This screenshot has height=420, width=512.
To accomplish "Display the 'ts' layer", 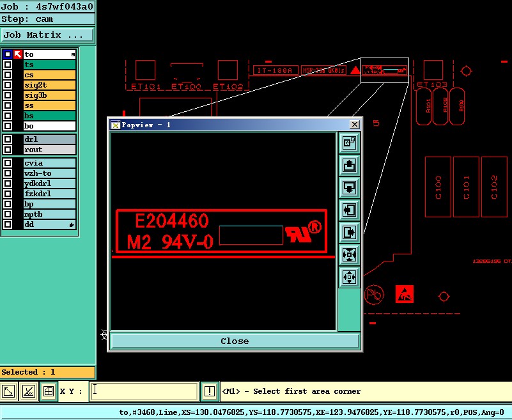I will 50,65.
